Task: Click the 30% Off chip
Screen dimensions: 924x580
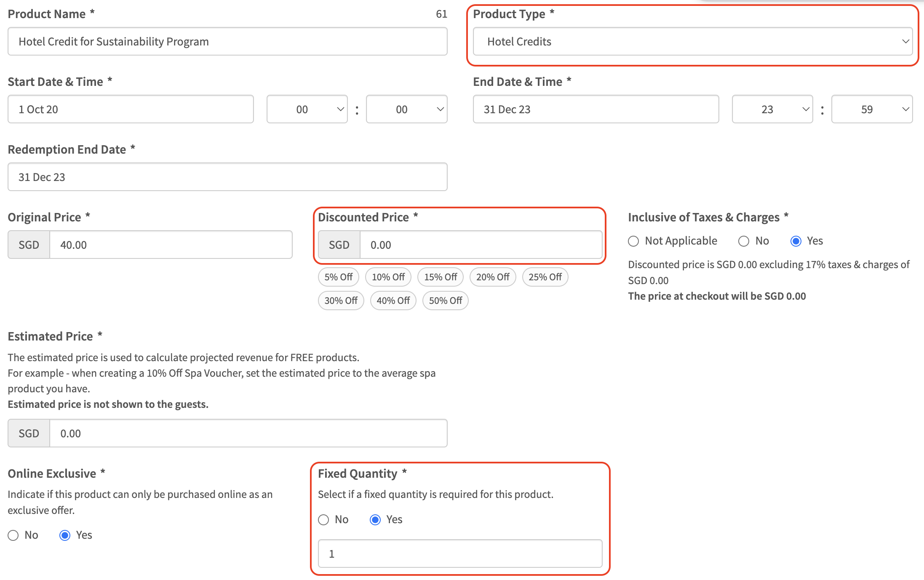Action: pyautogui.click(x=341, y=301)
